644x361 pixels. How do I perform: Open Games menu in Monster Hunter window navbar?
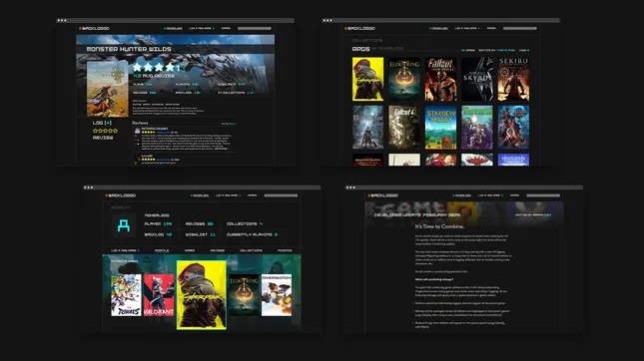tap(226, 28)
